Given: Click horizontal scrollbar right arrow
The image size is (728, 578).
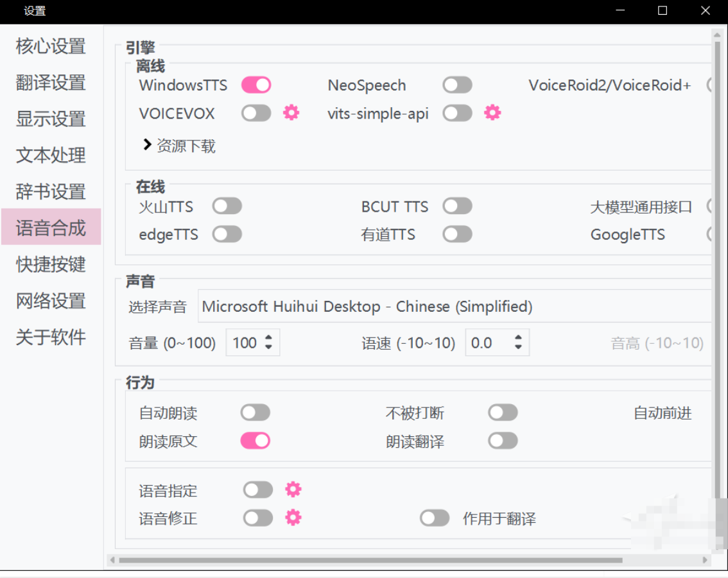Looking at the screenshot, I should [705, 560].
